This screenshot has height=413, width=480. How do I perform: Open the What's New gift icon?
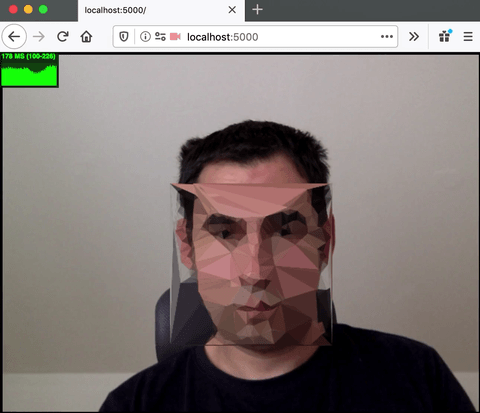pyautogui.click(x=445, y=36)
